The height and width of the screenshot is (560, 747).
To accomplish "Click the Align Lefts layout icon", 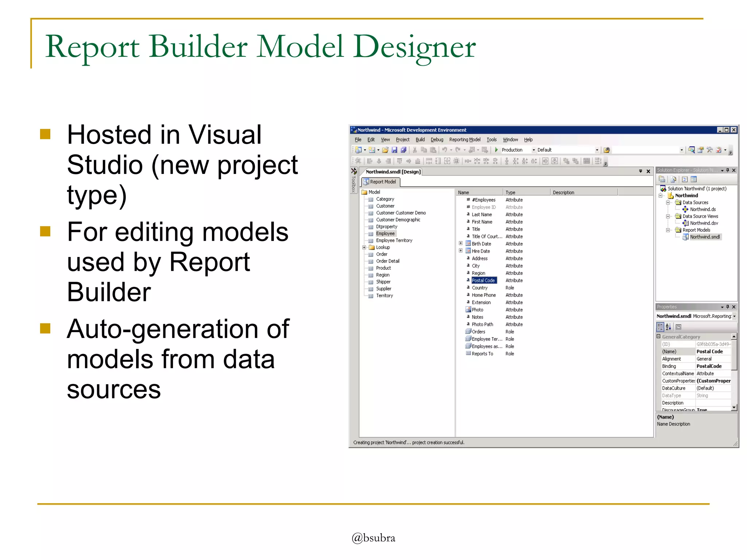I will 369,161.
